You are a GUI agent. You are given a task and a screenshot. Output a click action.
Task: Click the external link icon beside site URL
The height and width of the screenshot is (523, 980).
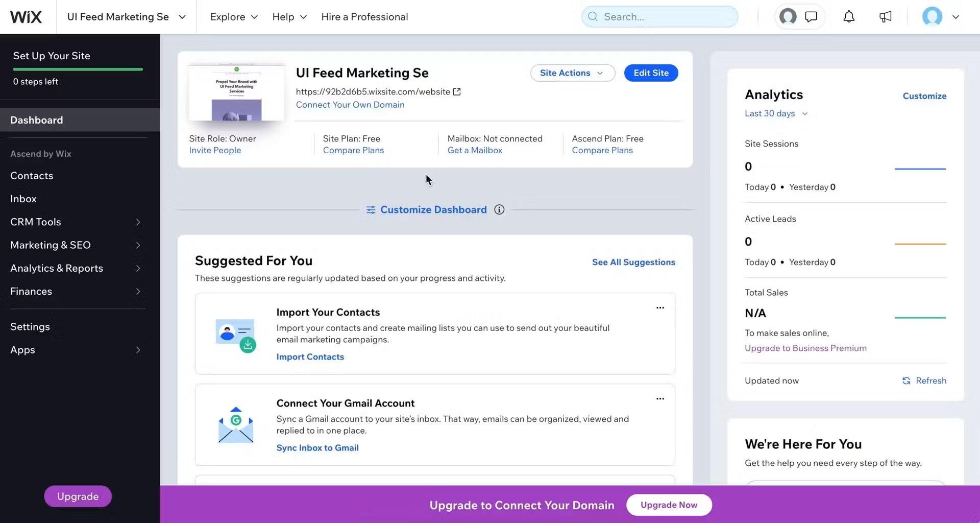[457, 92]
